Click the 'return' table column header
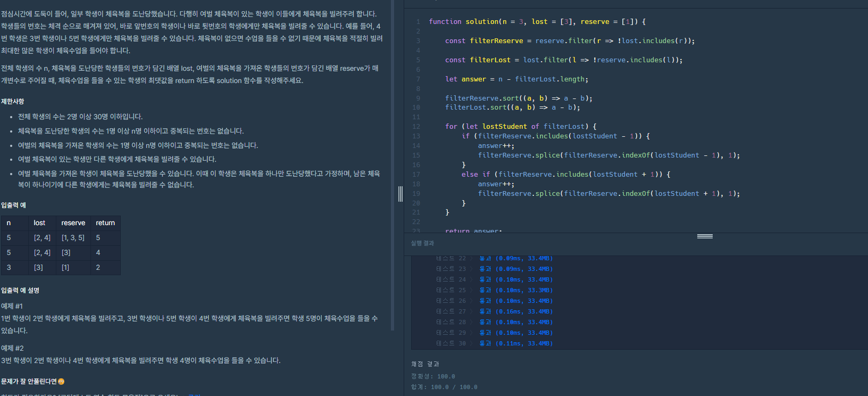 (105, 223)
